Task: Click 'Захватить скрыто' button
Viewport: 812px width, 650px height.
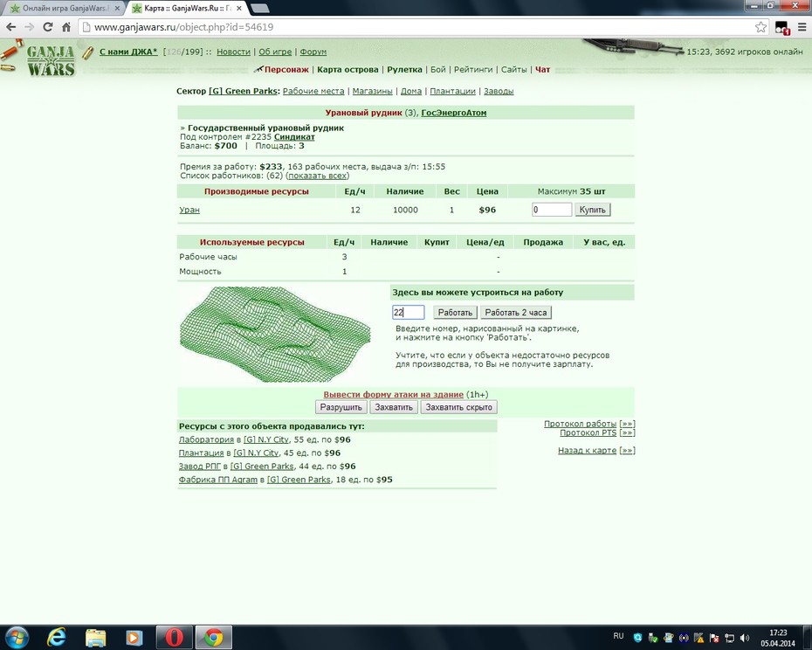Action: click(458, 407)
